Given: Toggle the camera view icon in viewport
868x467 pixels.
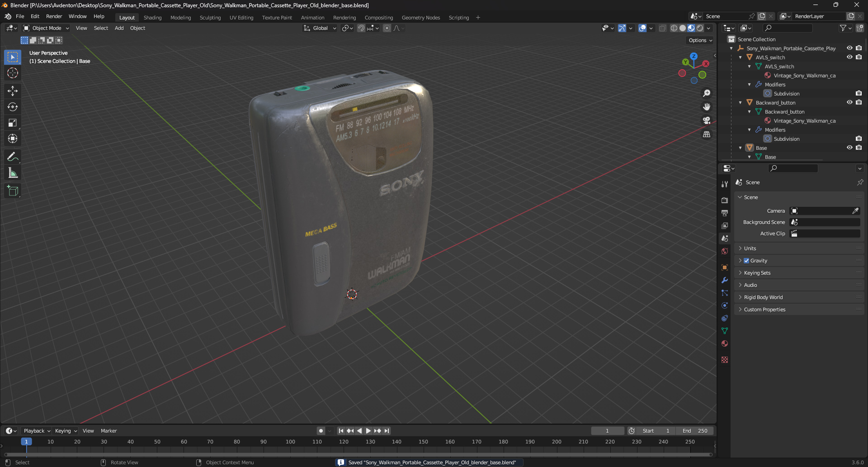Looking at the screenshot, I should [x=707, y=120].
